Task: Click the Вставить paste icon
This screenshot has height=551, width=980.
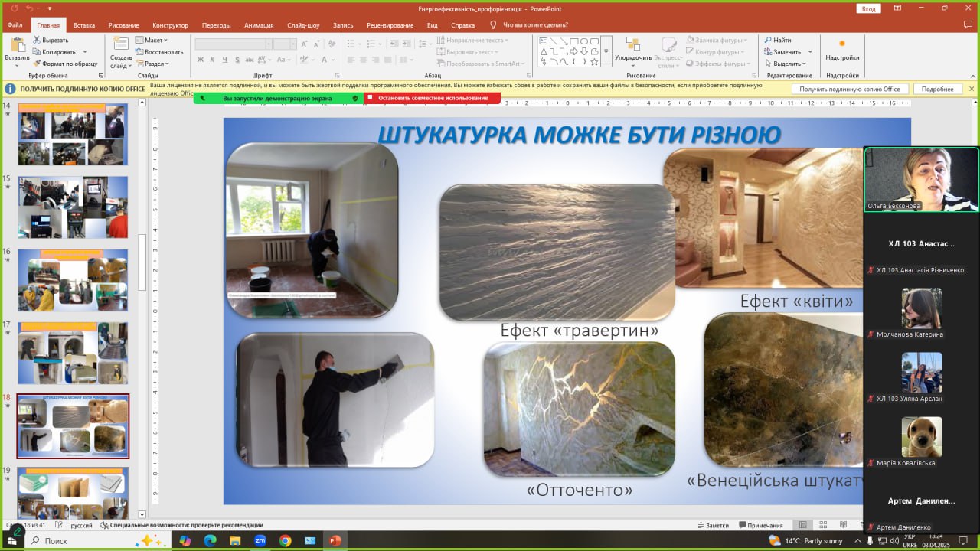Action: [x=17, y=44]
